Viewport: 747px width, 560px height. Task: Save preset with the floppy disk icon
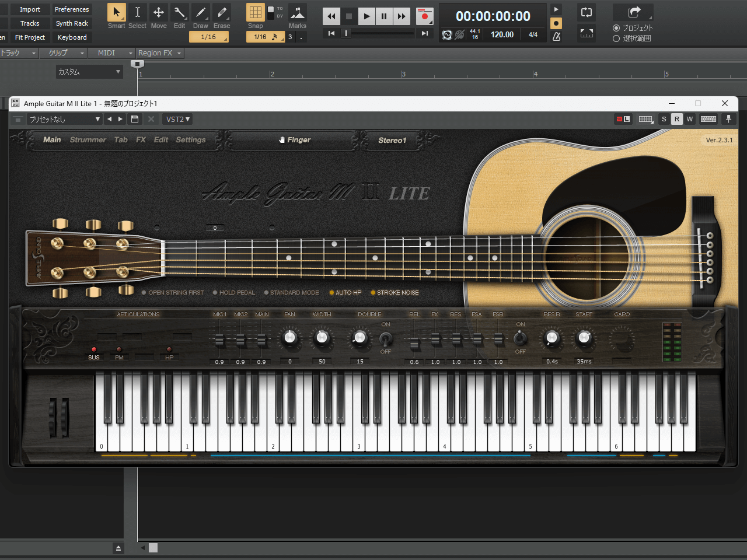click(x=135, y=119)
